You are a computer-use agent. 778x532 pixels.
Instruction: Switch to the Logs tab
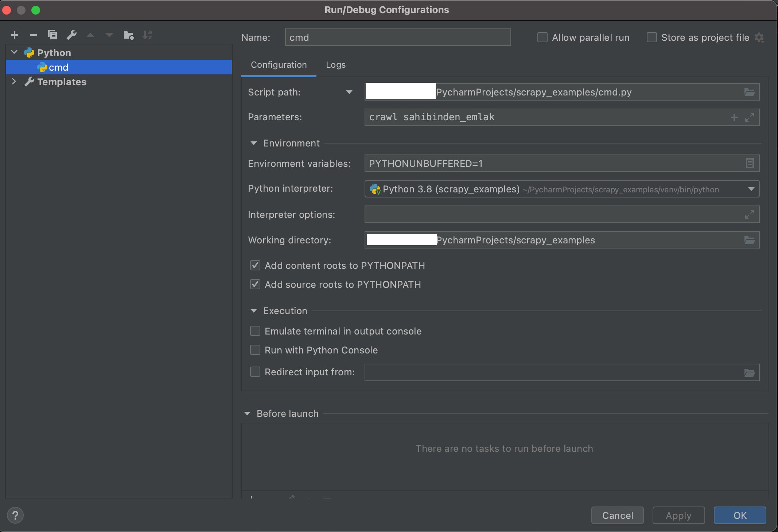335,65
